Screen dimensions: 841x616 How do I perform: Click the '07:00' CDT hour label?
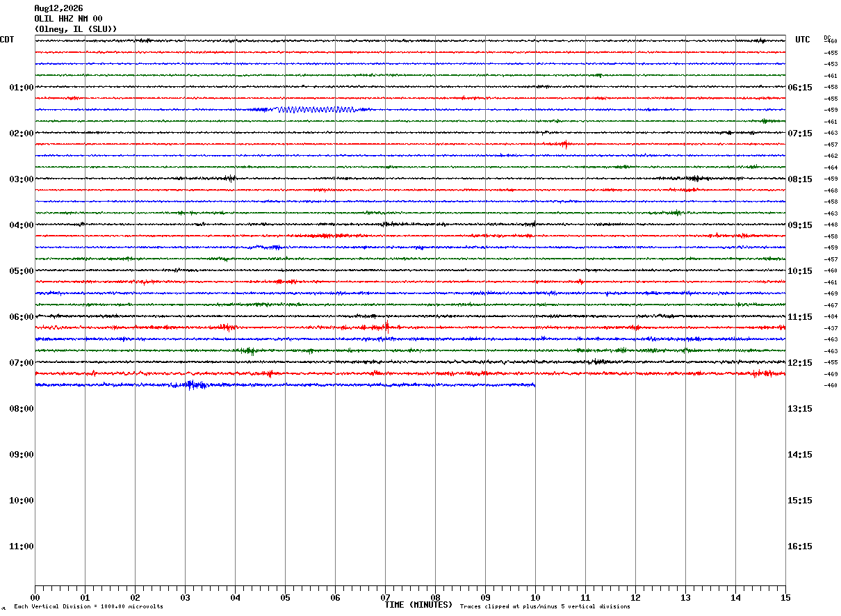22,363
